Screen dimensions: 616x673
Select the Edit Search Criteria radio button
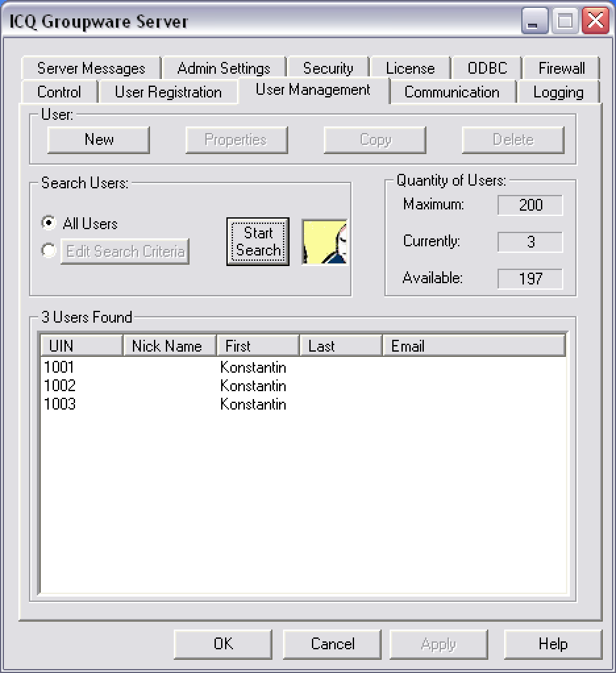48,251
